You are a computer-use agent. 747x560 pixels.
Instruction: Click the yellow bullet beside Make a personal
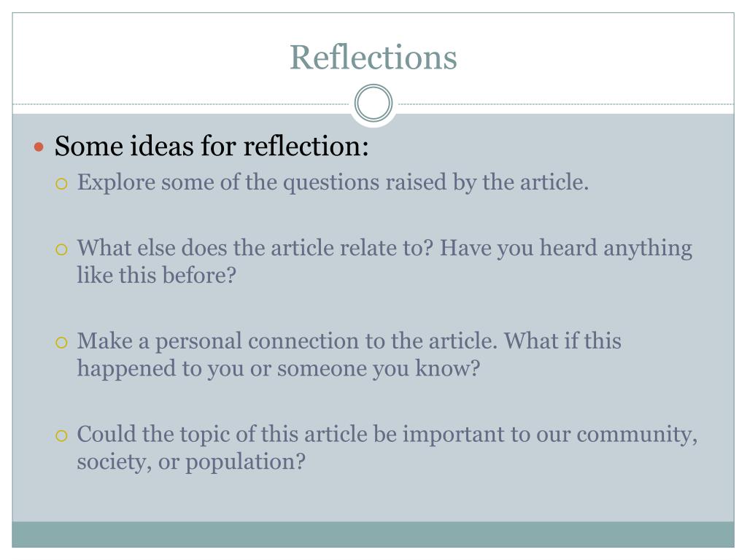[61, 343]
